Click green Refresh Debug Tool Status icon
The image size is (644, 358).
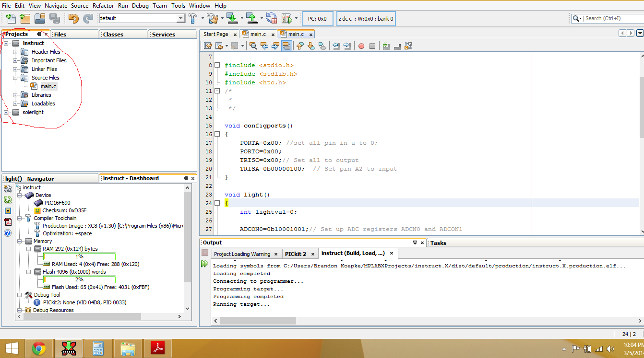(x=8, y=200)
